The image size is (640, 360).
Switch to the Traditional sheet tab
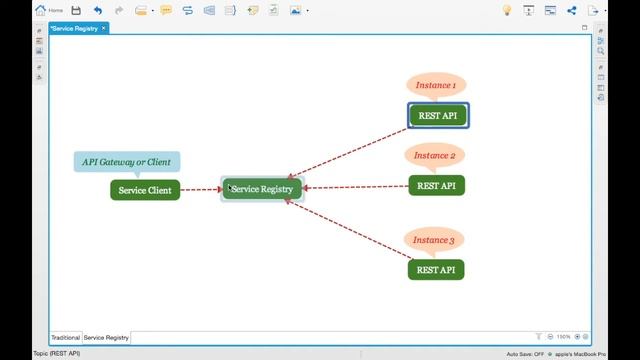[x=65, y=338]
